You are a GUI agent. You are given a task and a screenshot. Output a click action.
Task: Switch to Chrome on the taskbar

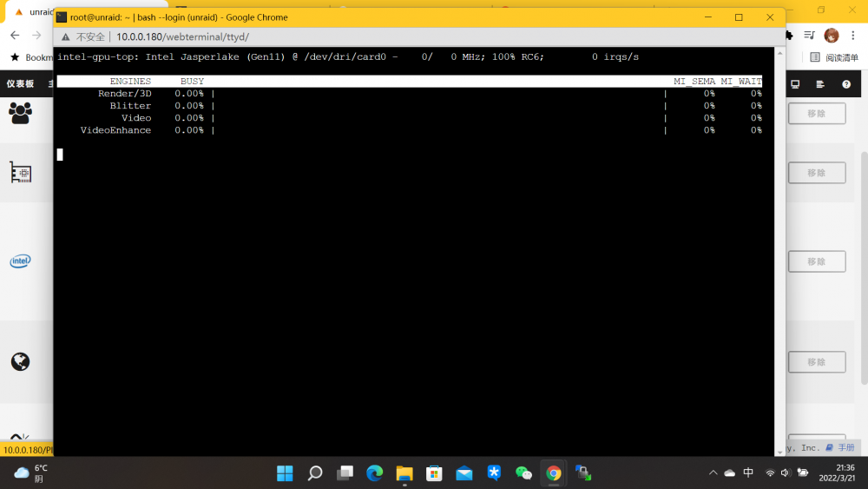[554, 473]
